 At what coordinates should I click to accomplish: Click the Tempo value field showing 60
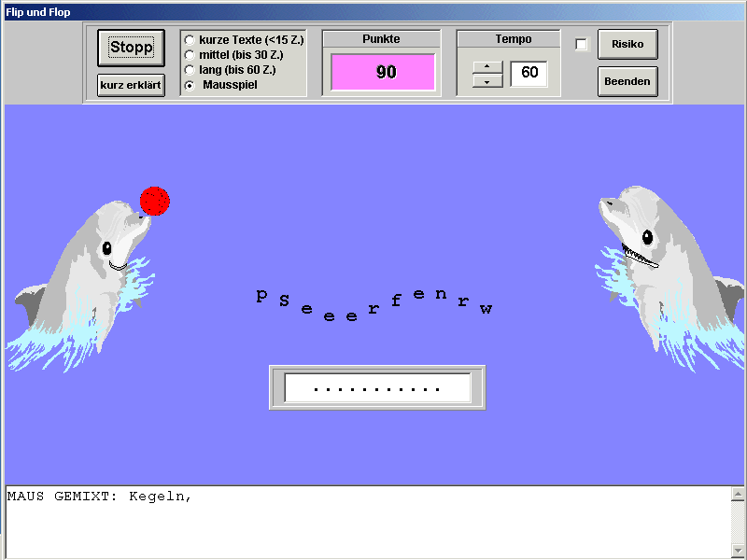[529, 73]
